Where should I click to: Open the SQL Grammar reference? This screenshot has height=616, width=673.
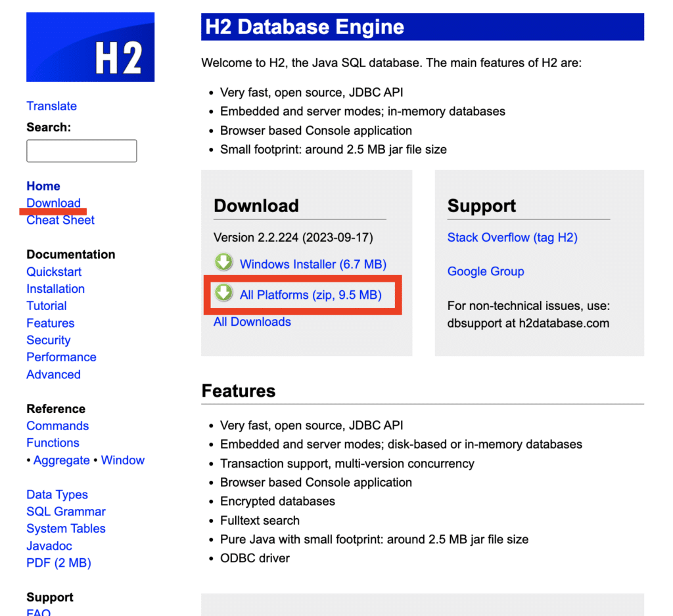pos(66,511)
